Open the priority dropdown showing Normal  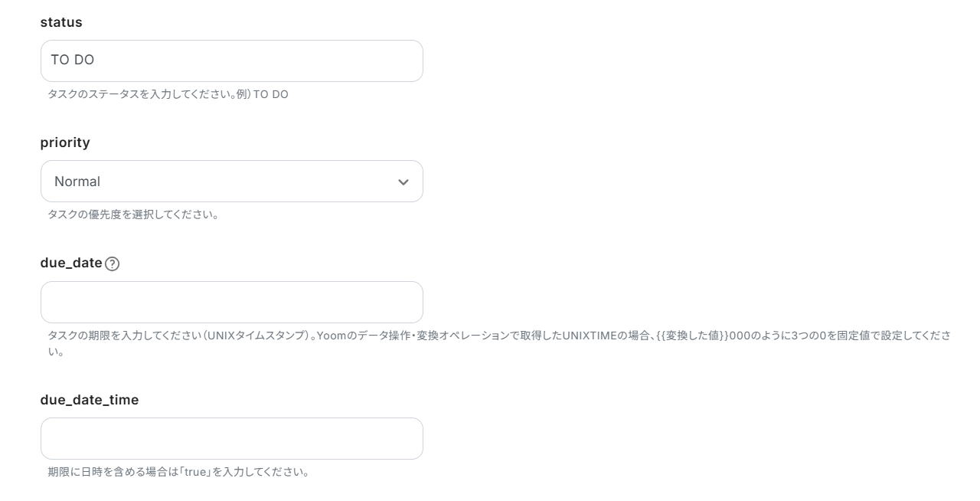[231, 182]
